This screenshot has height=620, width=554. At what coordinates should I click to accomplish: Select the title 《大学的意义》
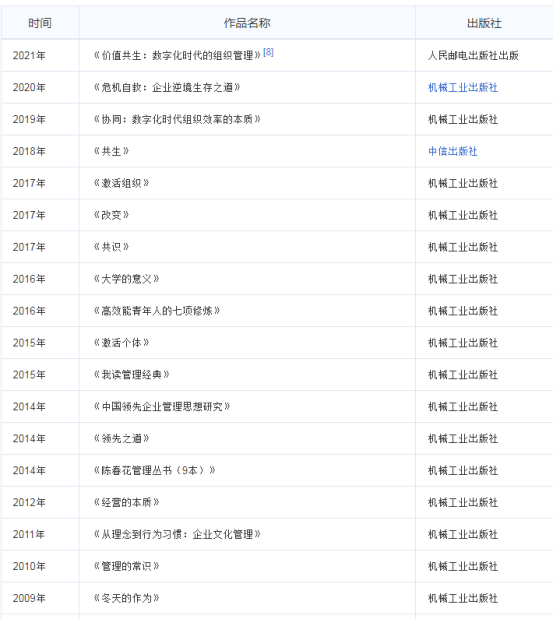pyautogui.click(x=127, y=279)
